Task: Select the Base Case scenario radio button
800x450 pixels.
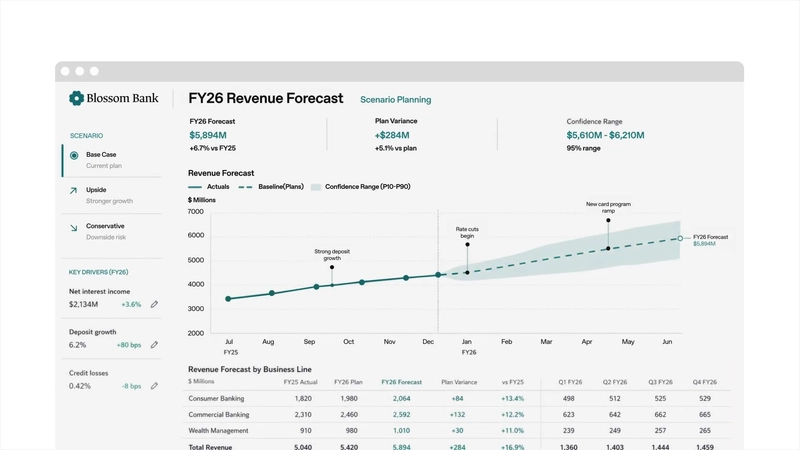Action: click(74, 155)
